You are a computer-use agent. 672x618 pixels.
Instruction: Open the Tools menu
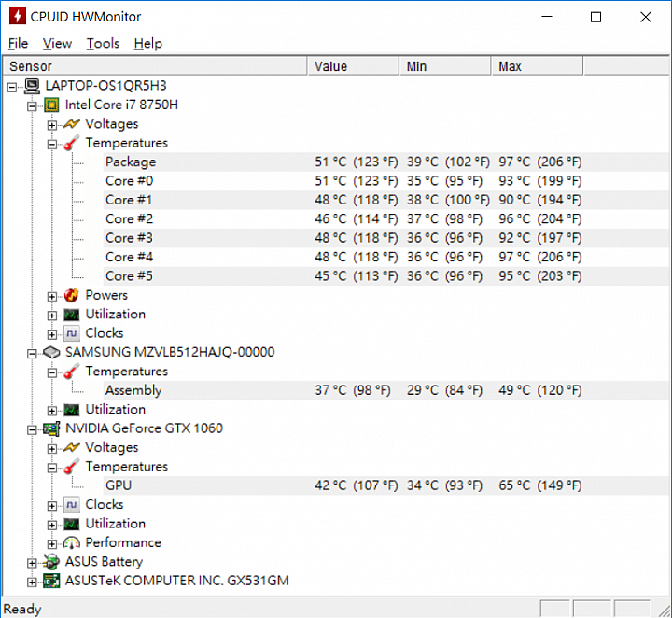[103, 43]
